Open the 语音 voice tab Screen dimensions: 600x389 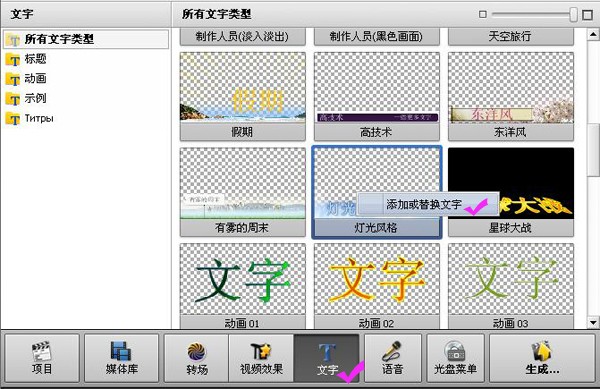(393, 358)
